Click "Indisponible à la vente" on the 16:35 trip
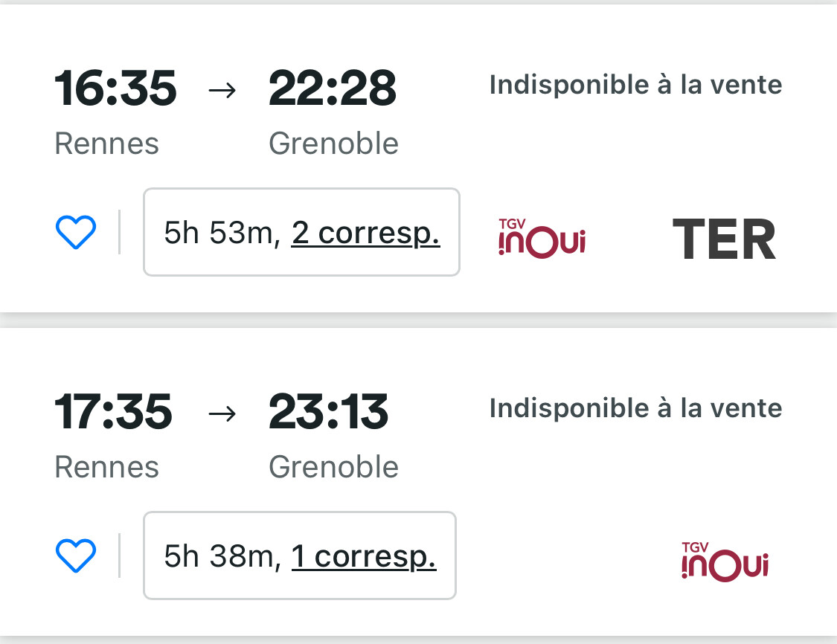 (635, 85)
